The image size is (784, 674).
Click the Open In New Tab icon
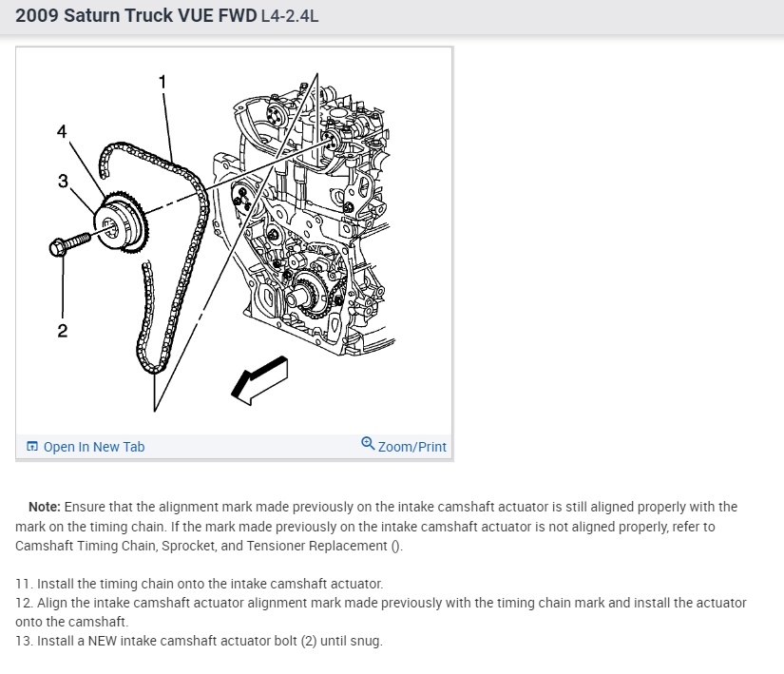tap(32, 446)
